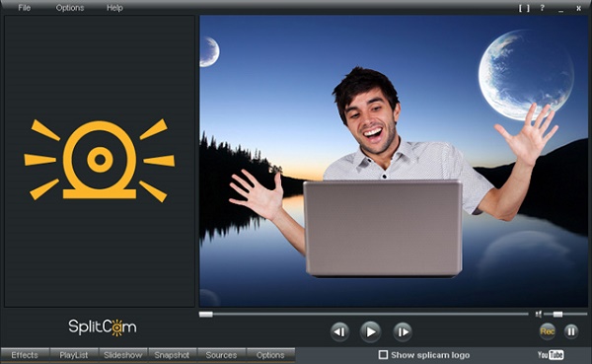
Task: Click the video seek bar handle
Action: point(206,314)
